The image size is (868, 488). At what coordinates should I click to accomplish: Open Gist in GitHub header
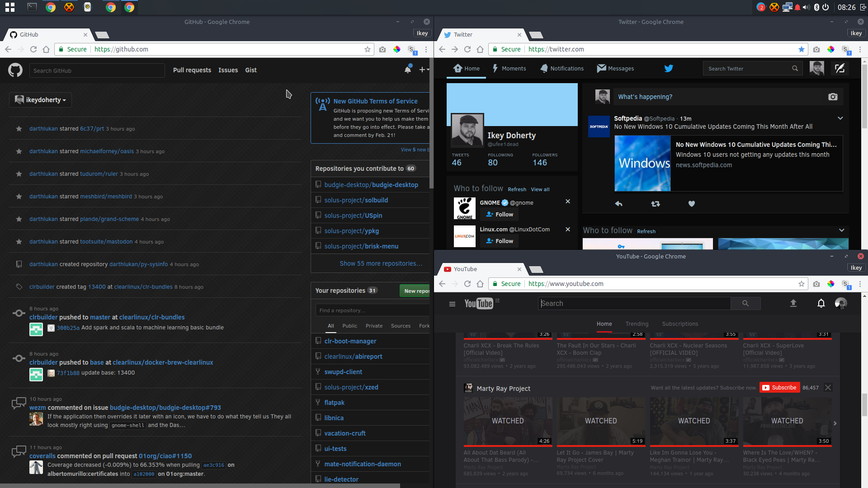251,70
